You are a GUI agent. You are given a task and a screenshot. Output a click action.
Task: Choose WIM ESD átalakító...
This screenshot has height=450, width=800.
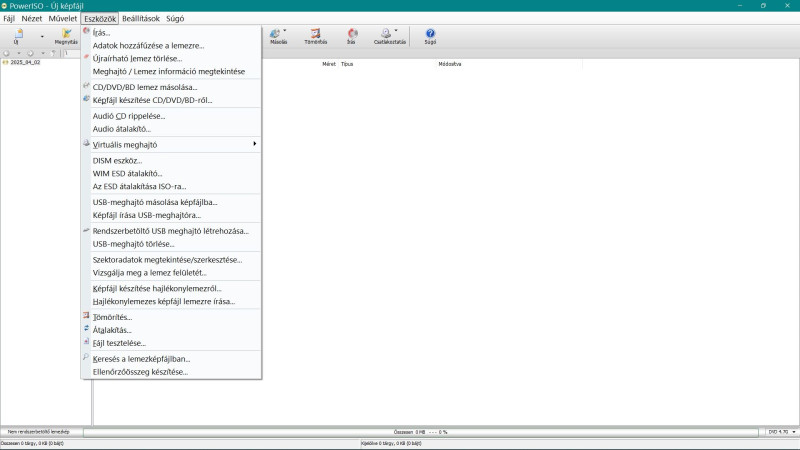[x=171, y=173]
